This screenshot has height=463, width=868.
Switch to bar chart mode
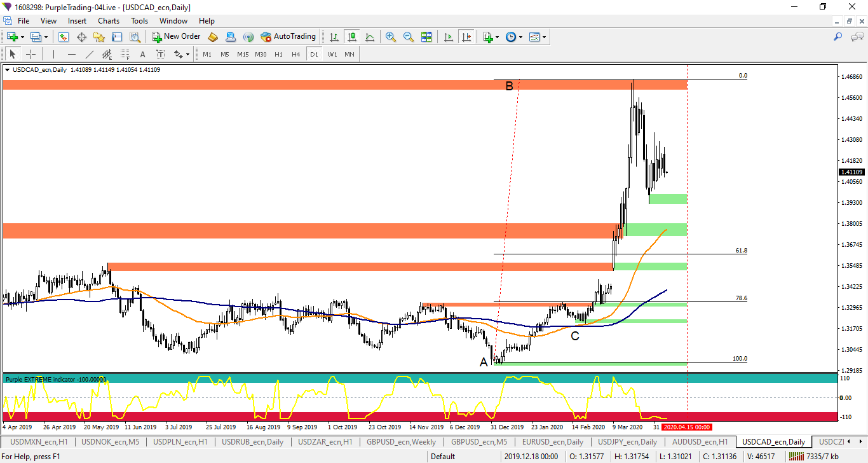pyautogui.click(x=334, y=37)
